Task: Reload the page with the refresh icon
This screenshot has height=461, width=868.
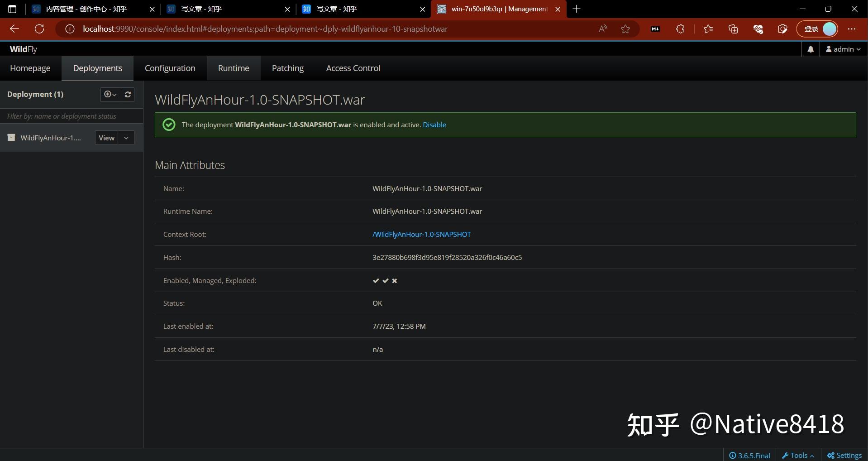Action: point(39,29)
